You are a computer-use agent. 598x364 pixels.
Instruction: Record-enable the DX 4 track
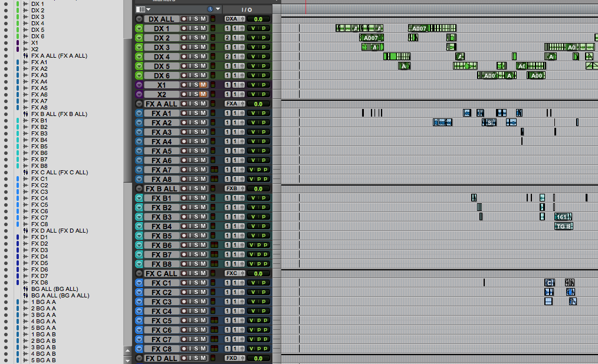point(184,57)
